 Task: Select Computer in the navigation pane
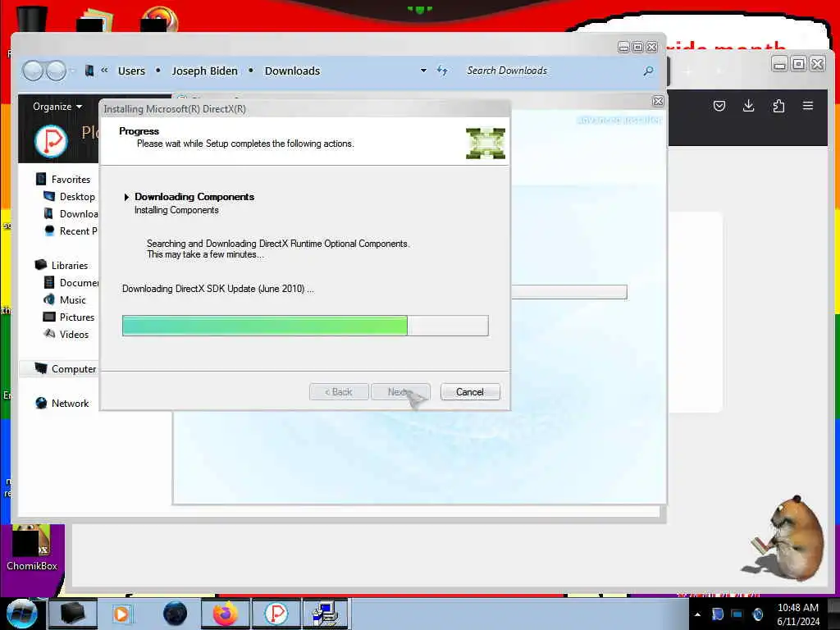coord(73,368)
